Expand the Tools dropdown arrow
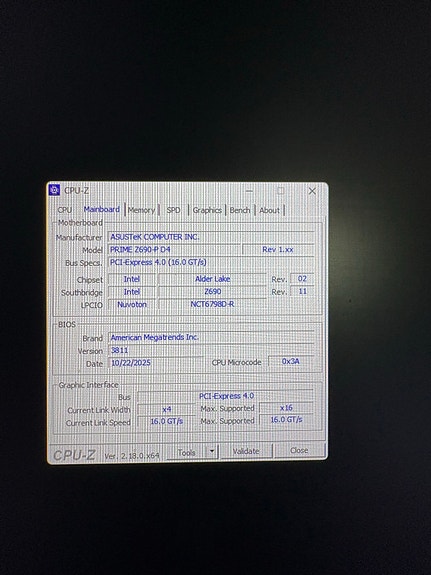Viewport: 431px width, 575px height. [212, 452]
